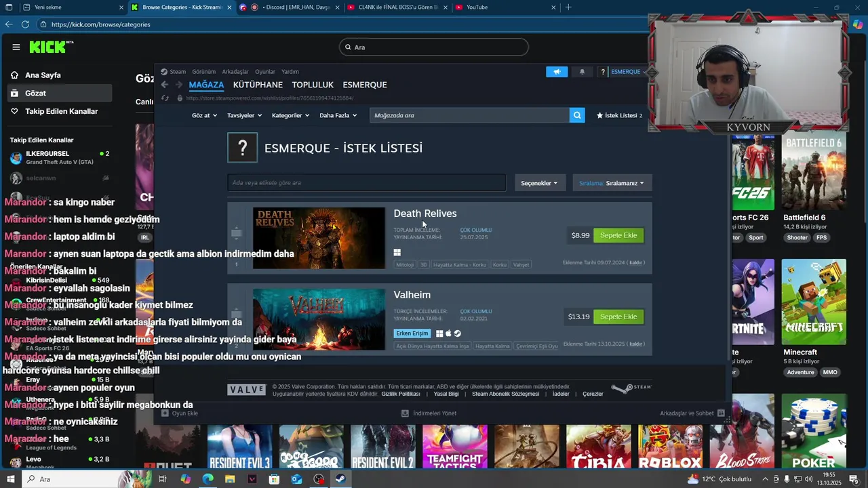Open Friends and Chat icon in Steam
868x488 pixels.
(721, 413)
